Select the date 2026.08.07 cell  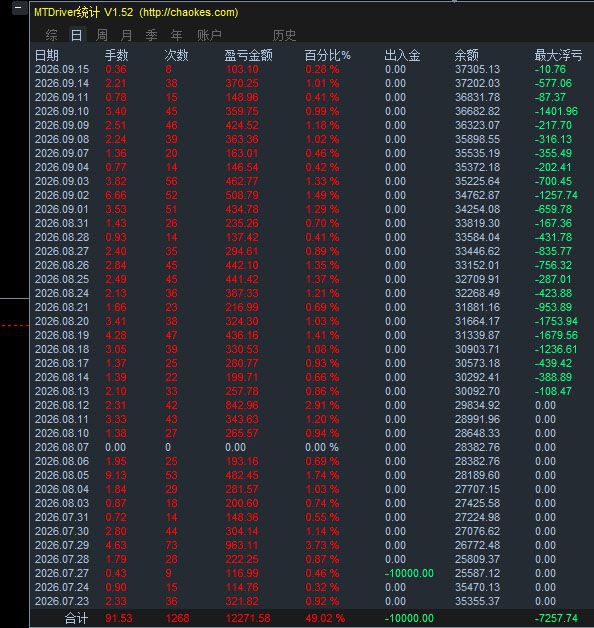pyautogui.click(x=62, y=447)
